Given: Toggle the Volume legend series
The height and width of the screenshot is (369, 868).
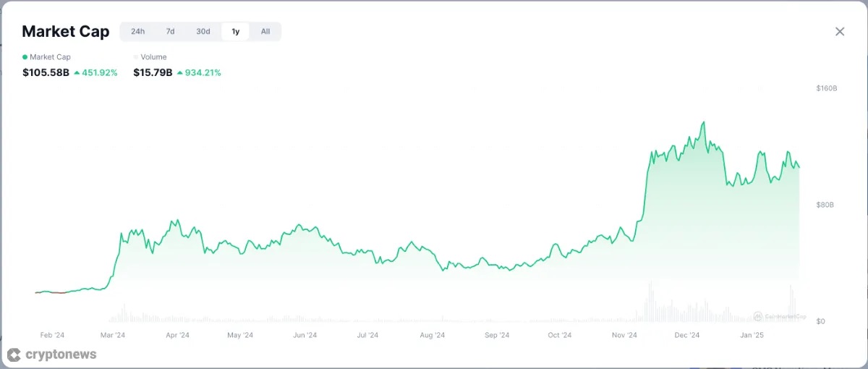Looking at the screenshot, I should point(153,56).
